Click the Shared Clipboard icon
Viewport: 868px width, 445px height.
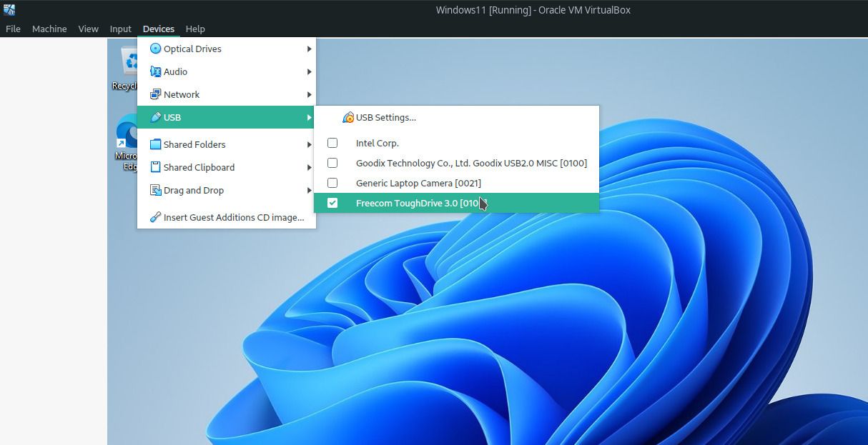(155, 167)
